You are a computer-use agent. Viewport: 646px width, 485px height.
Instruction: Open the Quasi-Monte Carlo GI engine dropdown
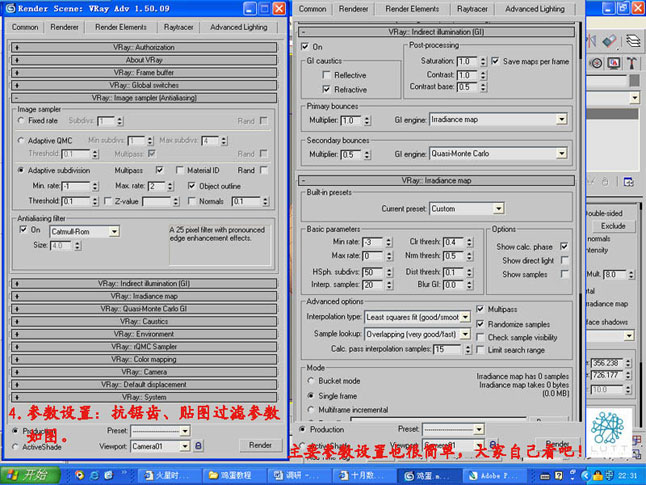click(x=562, y=154)
